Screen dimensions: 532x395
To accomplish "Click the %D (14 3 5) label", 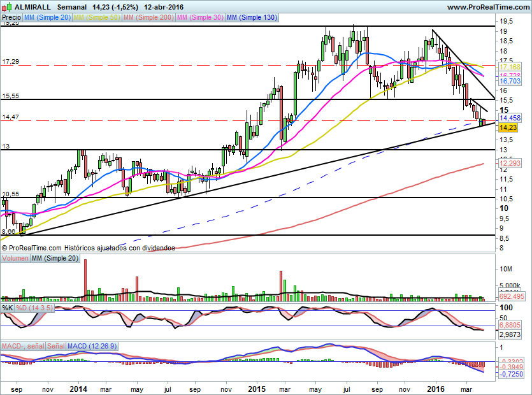I will point(34,308).
